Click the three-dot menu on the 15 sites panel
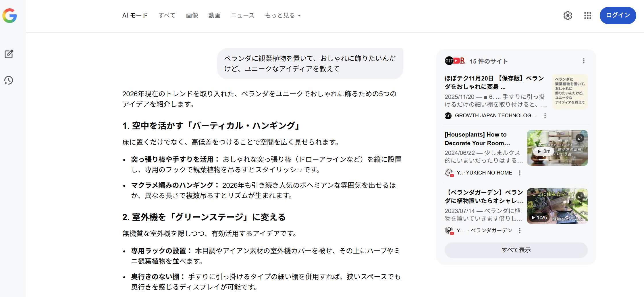 pyautogui.click(x=583, y=61)
